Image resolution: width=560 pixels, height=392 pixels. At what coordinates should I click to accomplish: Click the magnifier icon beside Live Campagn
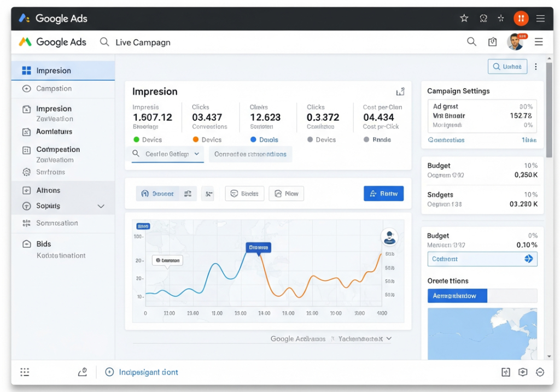(104, 42)
